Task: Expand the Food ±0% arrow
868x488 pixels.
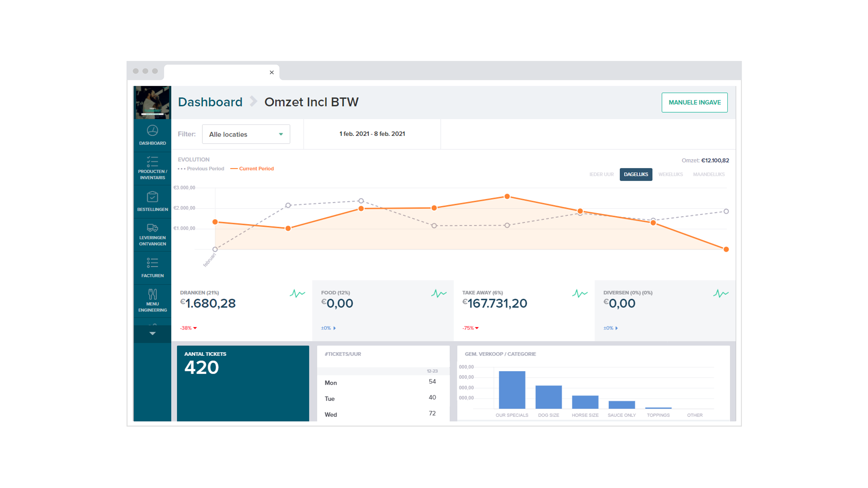Action: click(x=334, y=328)
